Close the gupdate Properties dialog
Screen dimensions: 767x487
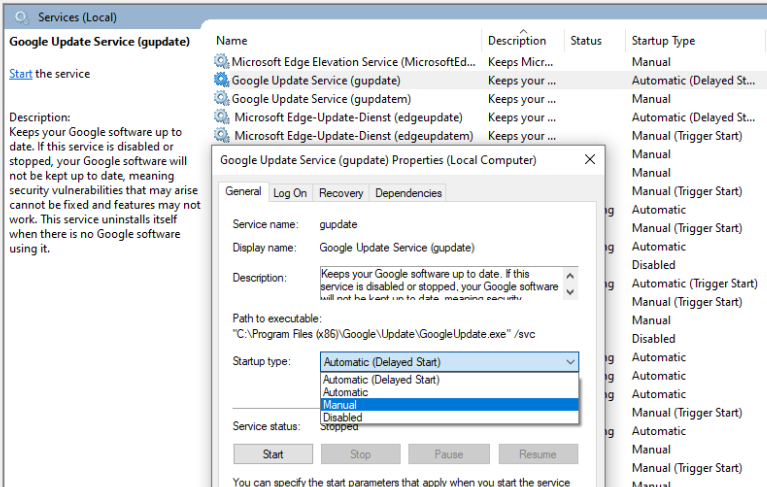point(590,159)
